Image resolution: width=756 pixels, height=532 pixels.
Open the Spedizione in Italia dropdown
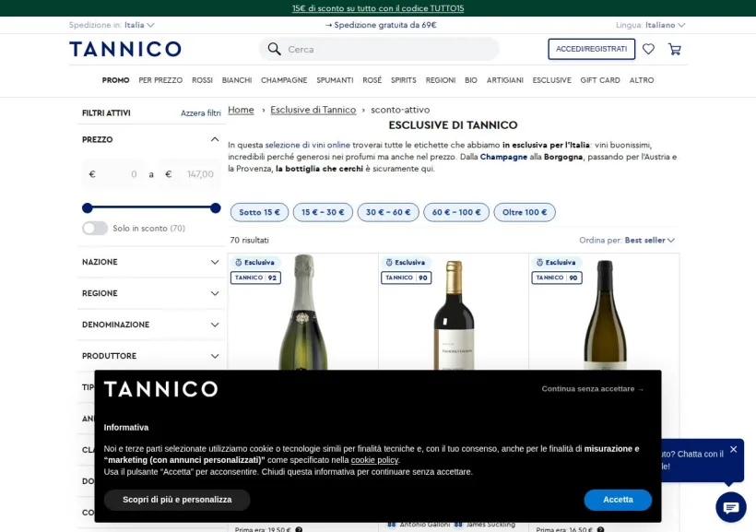point(112,25)
